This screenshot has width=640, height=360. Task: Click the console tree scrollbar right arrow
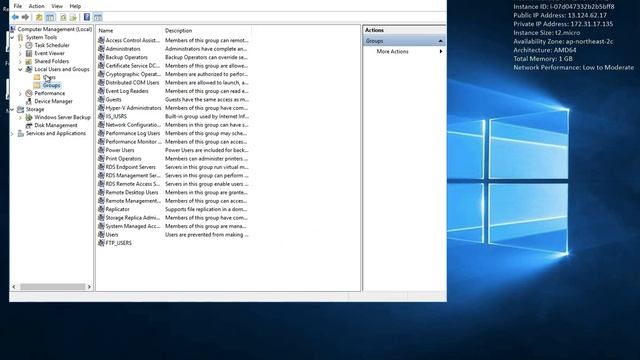tap(89, 287)
